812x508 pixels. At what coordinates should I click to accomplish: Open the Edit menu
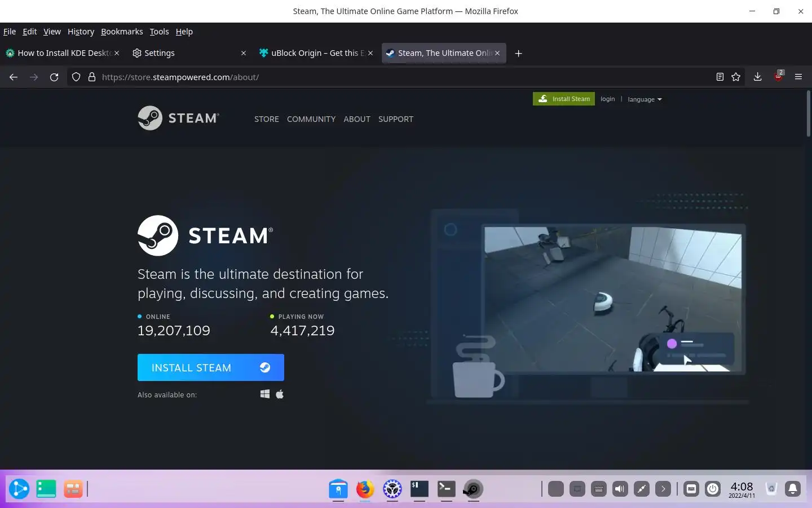(30, 32)
